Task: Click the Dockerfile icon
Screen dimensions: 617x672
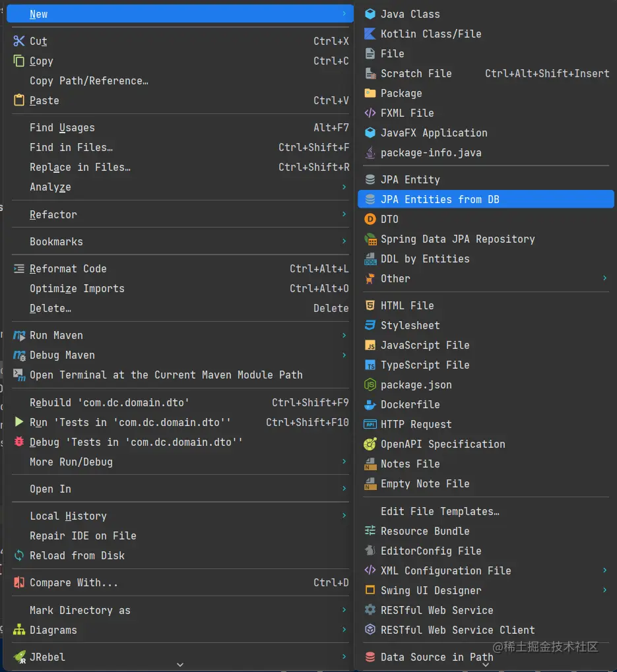Action: tap(370, 404)
